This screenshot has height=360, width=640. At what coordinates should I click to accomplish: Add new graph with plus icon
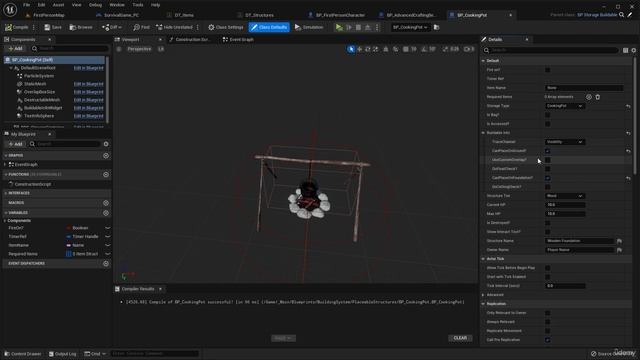106,156
